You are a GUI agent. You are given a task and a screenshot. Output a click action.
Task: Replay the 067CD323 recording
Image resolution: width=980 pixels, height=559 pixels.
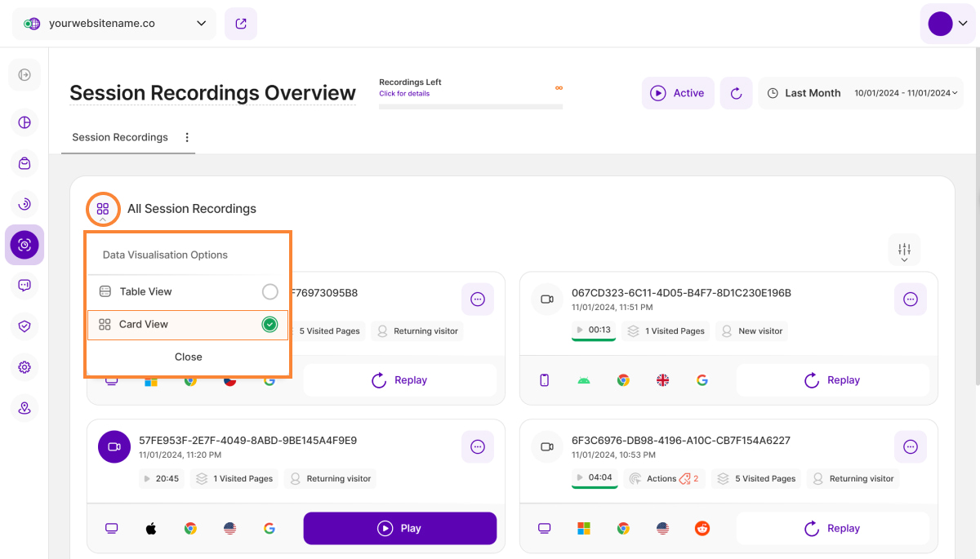(832, 380)
